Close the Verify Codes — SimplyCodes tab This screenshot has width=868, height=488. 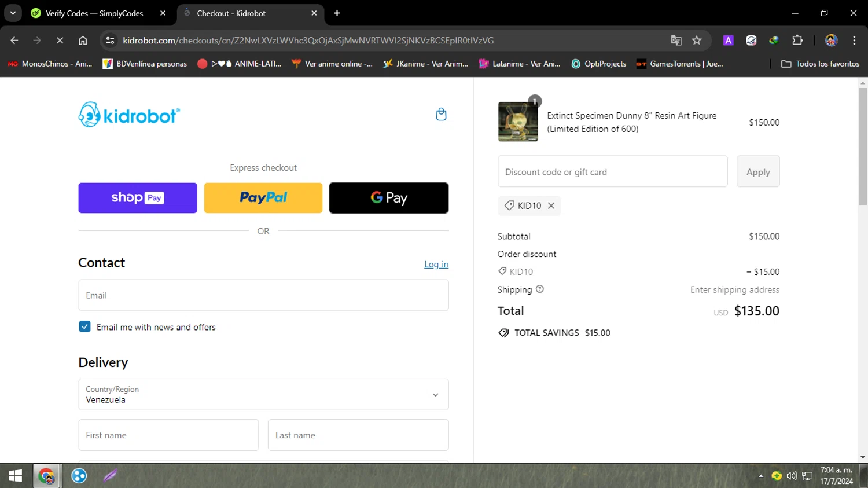point(163,13)
